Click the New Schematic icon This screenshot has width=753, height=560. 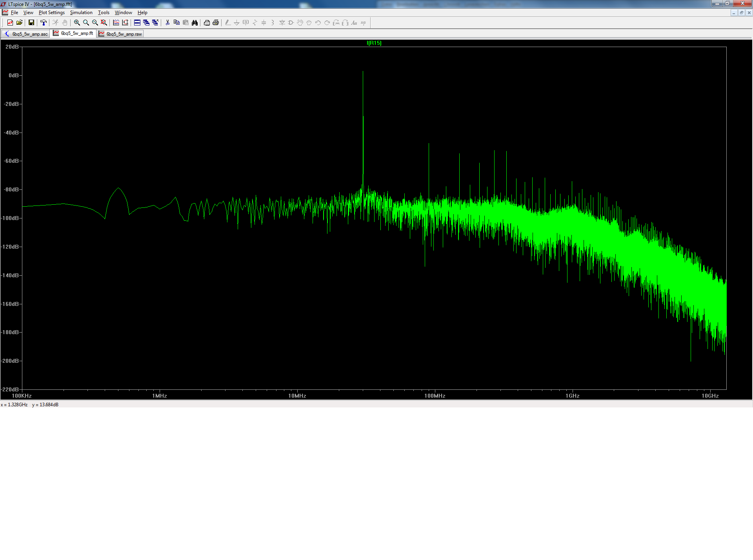pyautogui.click(x=10, y=23)
